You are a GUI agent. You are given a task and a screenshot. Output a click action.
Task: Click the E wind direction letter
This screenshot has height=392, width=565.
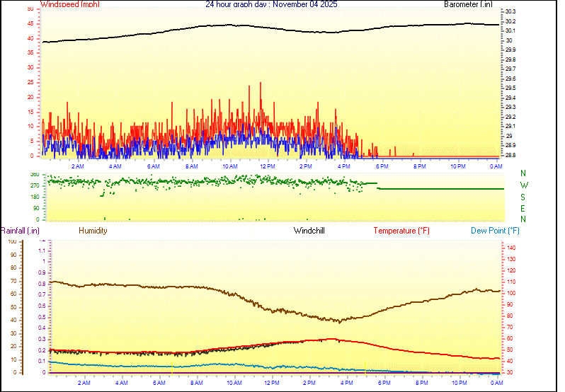(523, 208)
